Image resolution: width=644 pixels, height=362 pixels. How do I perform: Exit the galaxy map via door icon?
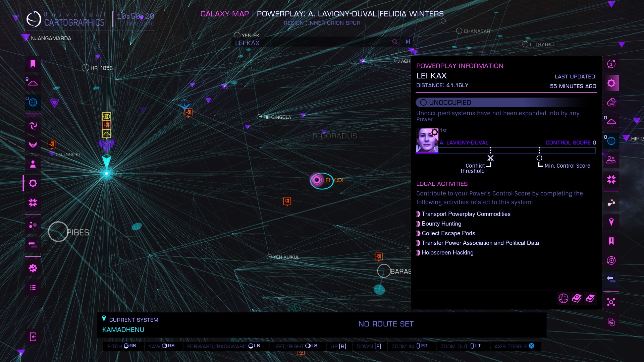coord(33,337)
